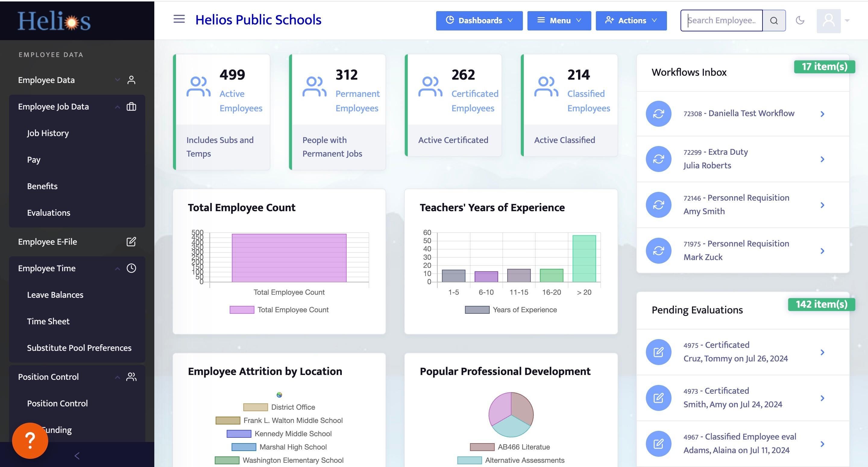Viewport: 868px width, 467px height.
Task: Open the Actions dropdown
Action: [631, 21]
